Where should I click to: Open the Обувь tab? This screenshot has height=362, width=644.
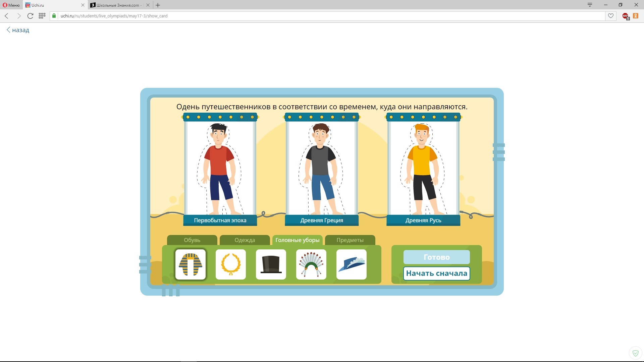(192, 240)
